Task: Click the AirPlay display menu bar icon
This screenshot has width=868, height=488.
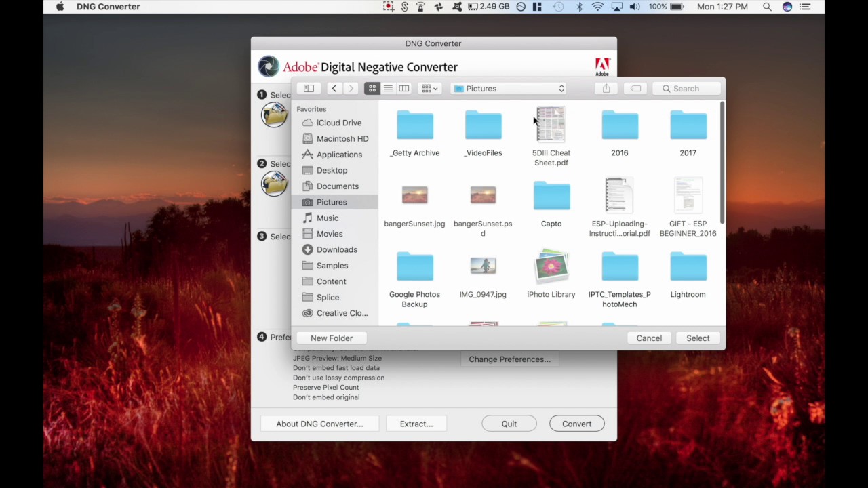Action: 616,7
